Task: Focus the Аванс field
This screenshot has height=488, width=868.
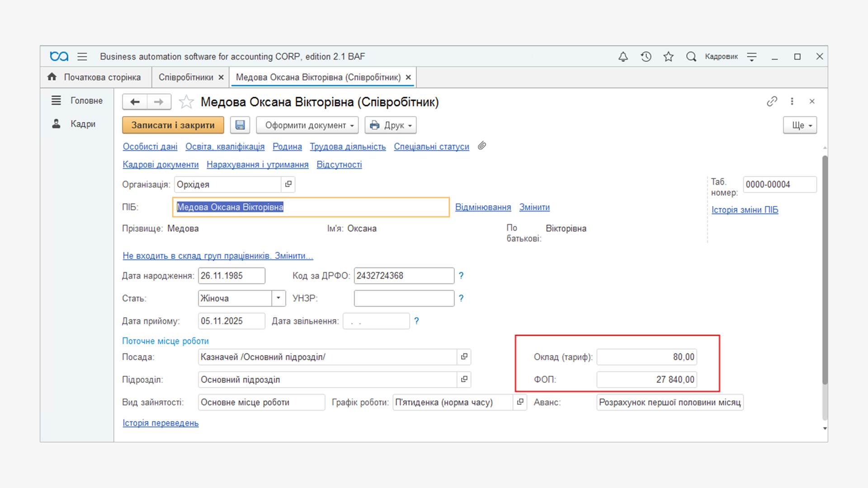Action: tap(670, 402)
